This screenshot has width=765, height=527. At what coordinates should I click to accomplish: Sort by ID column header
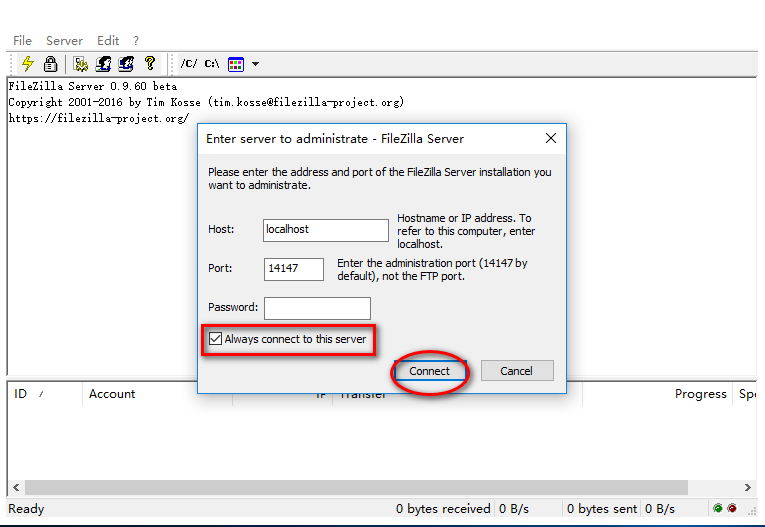44,394
